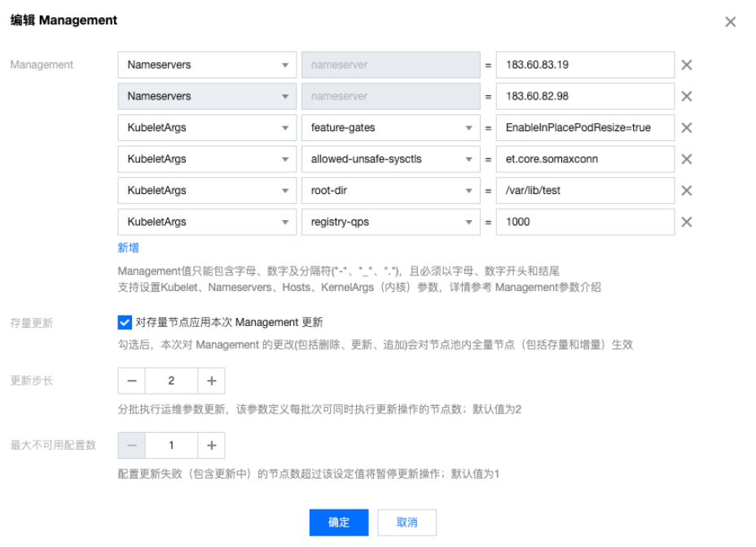The height and width of the screenshot is (547, 756).
Task: Expand the allowed-unsafe-sysctls key dropdown
Action: [390, 159]
